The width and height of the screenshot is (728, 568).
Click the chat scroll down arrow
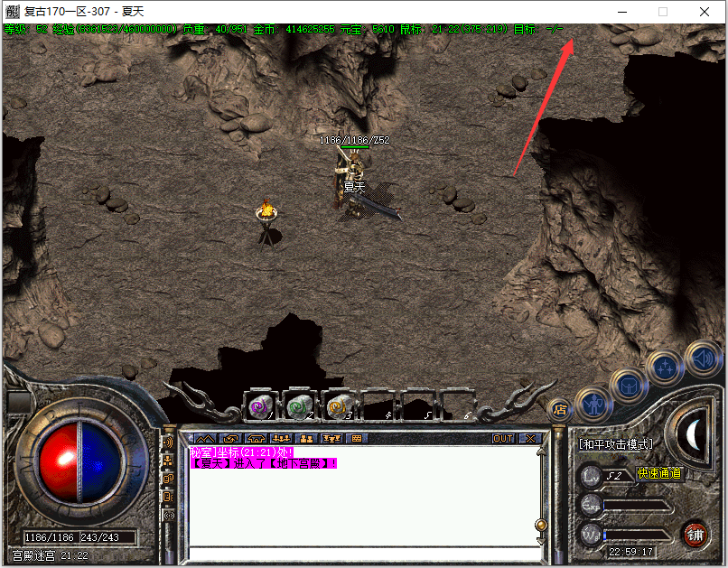[540, 541]
